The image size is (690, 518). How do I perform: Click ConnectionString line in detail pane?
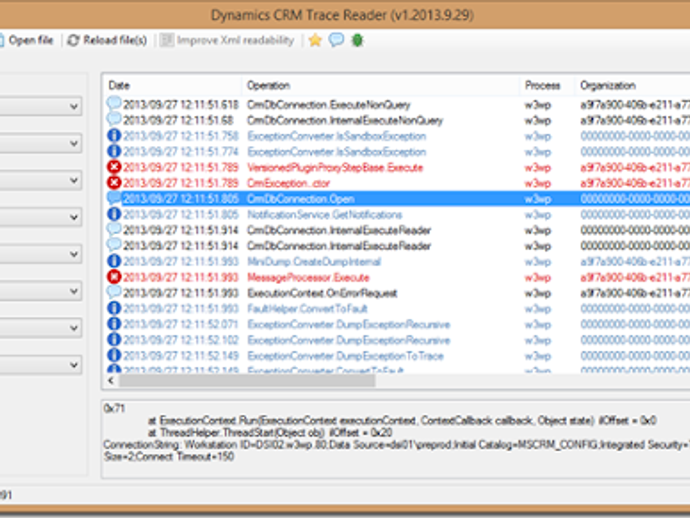[396, 445]
